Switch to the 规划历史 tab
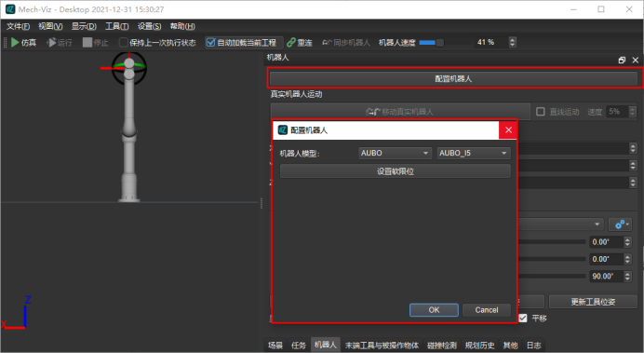 [x=479, y=346]
